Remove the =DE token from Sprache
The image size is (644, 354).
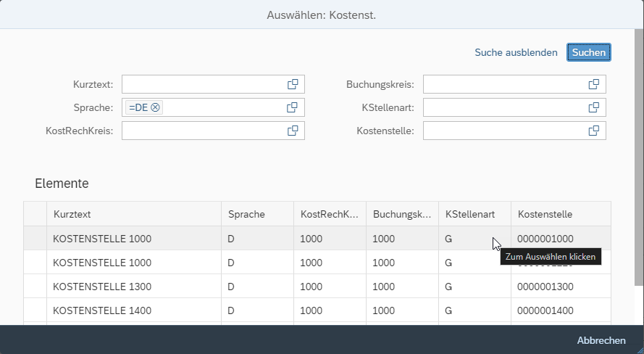point(155,107)
